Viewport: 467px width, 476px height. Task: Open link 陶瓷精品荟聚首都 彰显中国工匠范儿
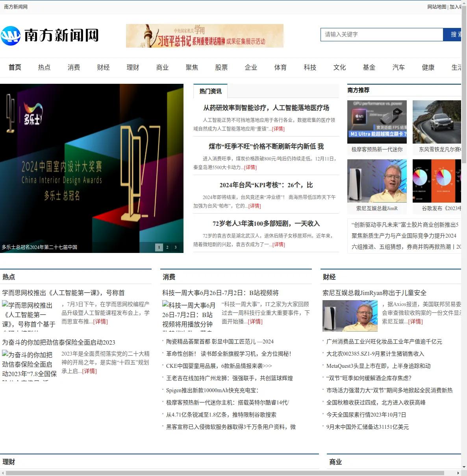[220, 341]
